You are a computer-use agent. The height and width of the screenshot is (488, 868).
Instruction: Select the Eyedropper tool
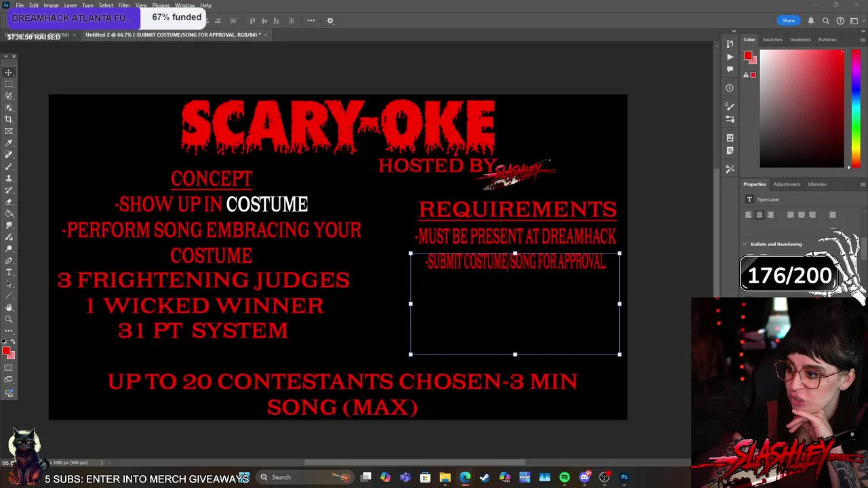(x=9, y=143)
